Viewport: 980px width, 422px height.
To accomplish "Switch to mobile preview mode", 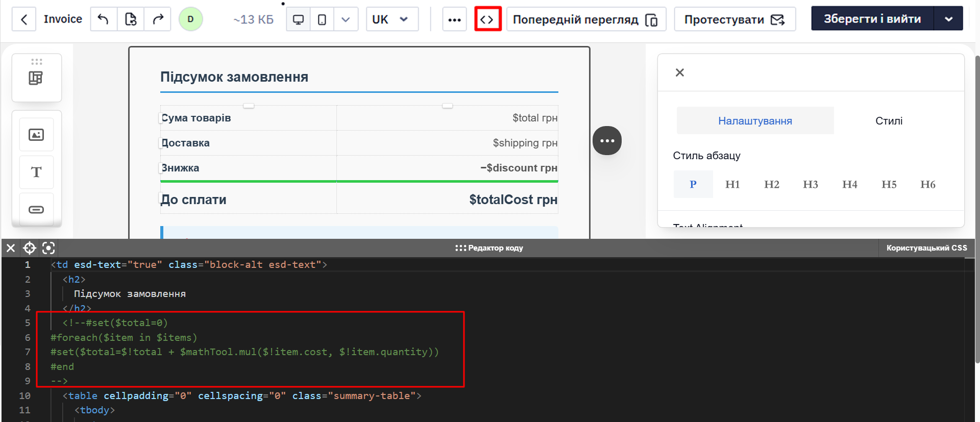I will [322, 19].
